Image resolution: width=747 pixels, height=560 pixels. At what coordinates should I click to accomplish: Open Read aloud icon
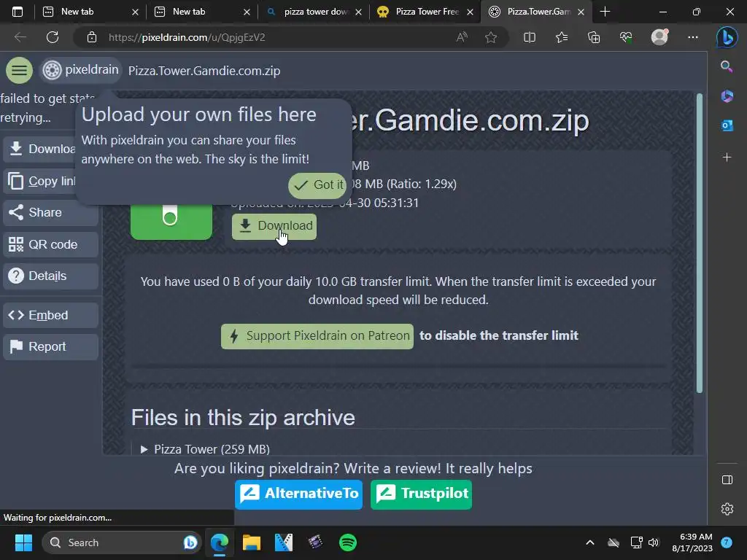461,37
